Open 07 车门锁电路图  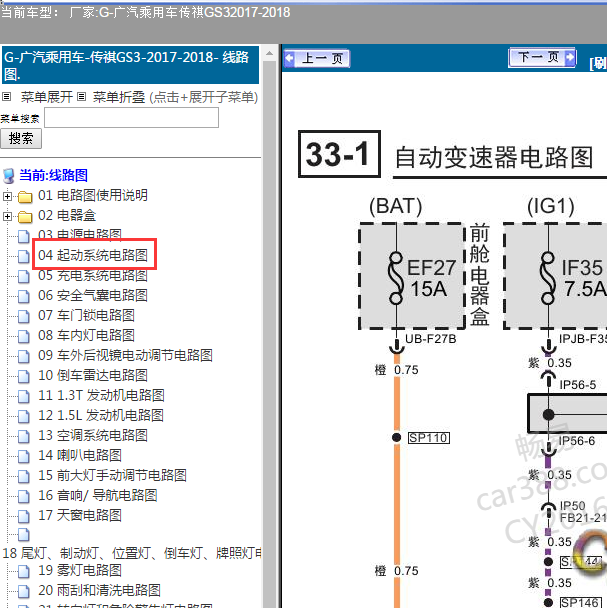(x=86, y=315)
